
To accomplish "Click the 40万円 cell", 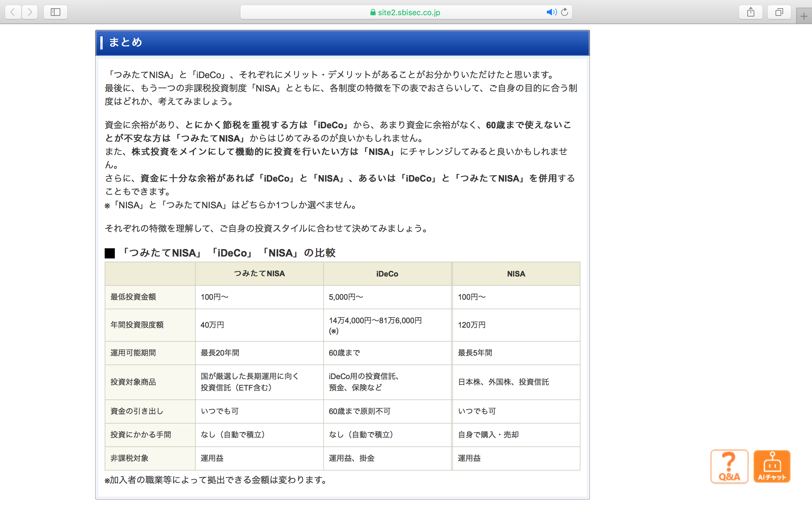I will [x=259, y=325].
